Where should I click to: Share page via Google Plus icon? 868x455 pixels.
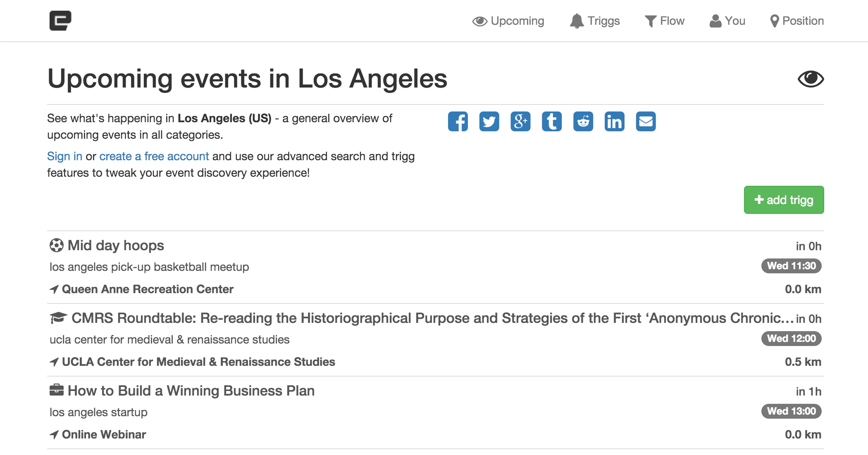(x=520, y=121)
